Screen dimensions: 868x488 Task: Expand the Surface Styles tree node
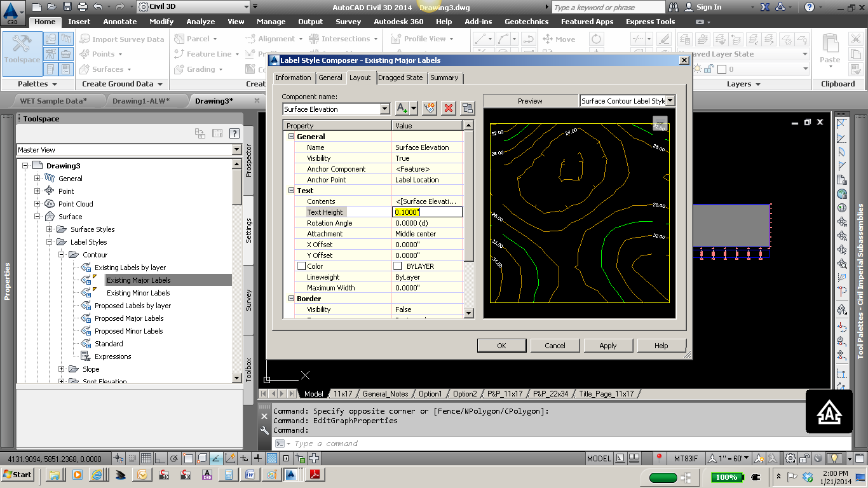pyautogui.click(x=49, y=229)
